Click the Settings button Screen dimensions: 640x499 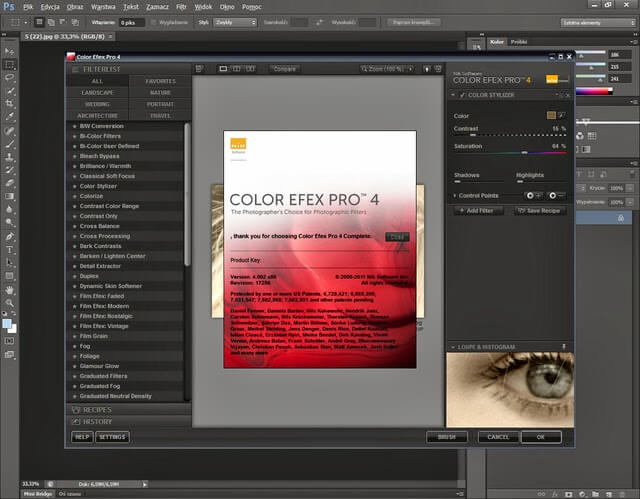112,437
